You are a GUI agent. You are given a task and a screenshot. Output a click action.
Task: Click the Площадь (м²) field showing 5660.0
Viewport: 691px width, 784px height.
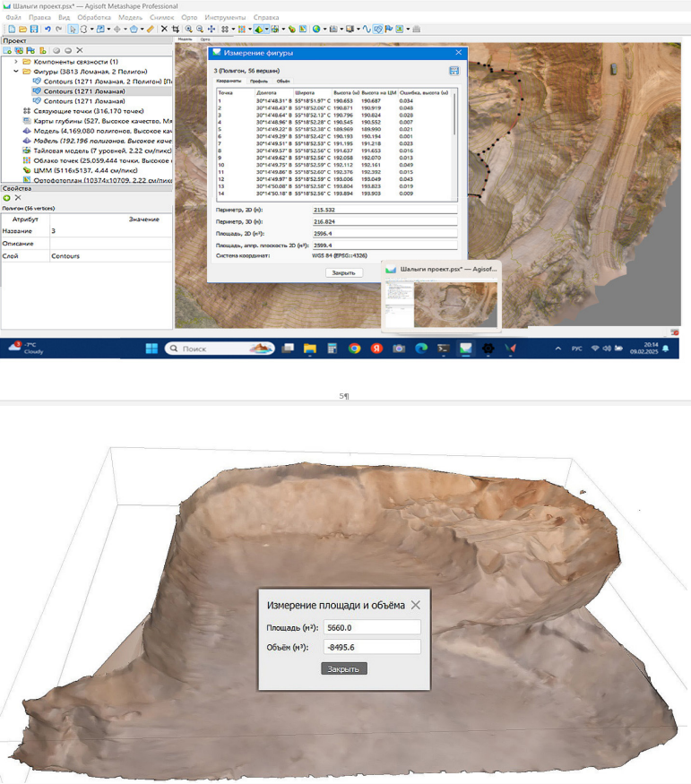coord(372,627)
